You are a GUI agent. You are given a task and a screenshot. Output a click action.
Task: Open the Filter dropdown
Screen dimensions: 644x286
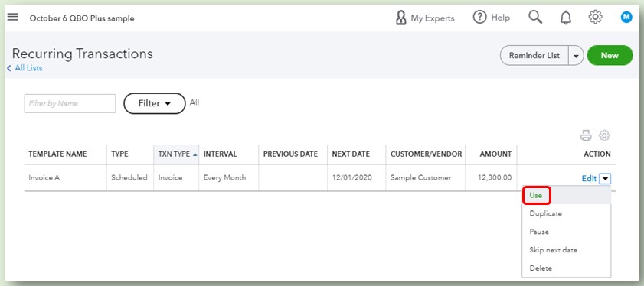pyautogui.click(x=155, y=103)
